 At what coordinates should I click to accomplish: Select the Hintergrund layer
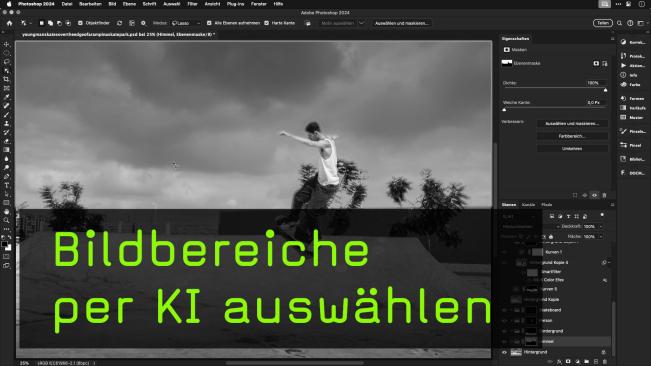tap(556, 352)
